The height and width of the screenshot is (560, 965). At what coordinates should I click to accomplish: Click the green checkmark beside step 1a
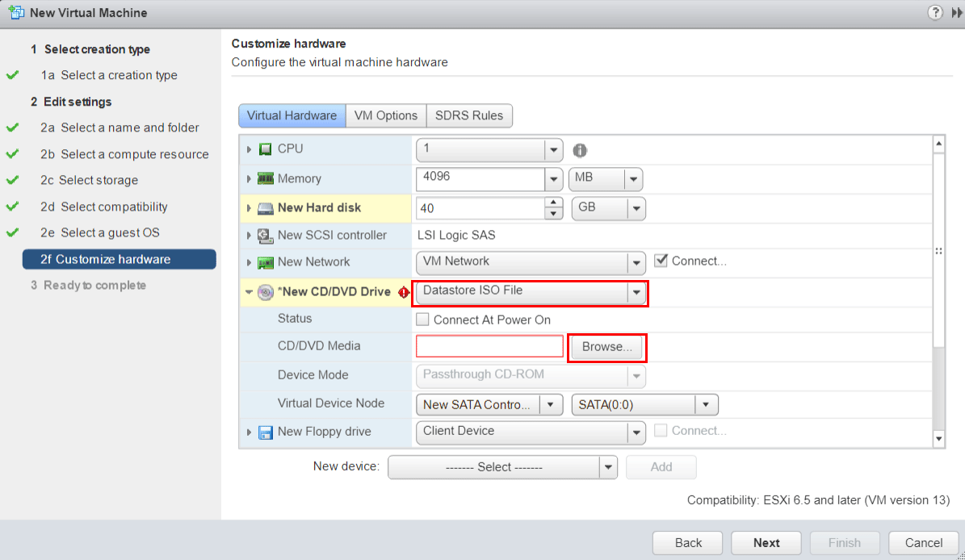click(x=13, y=75)
